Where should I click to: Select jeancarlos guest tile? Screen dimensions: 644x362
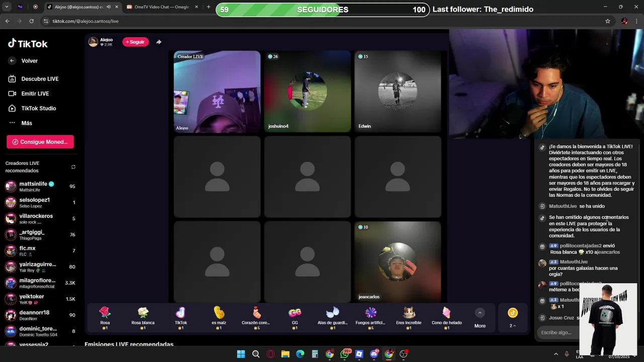(x=397, y=262)
